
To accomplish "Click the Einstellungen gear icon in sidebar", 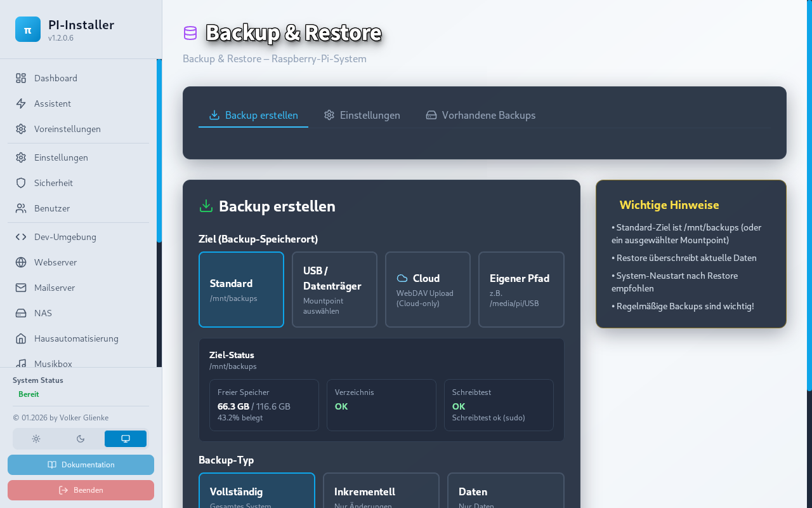I will tap(21, 157).
